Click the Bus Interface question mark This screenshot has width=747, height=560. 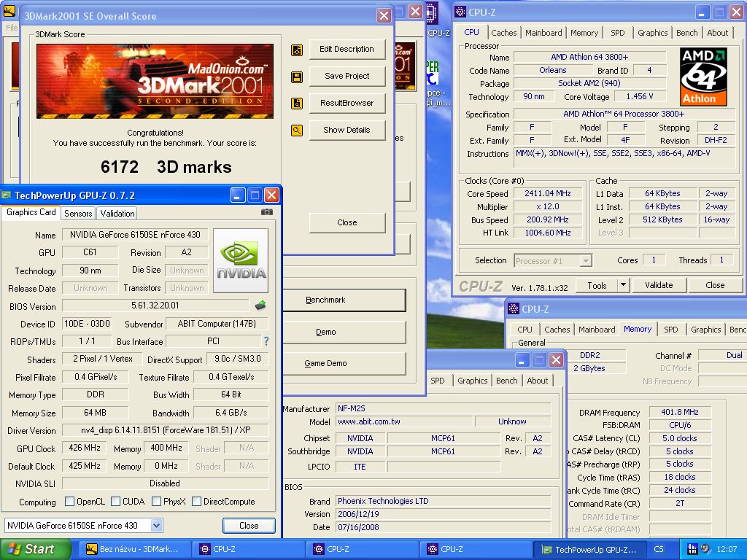(266, 341)
